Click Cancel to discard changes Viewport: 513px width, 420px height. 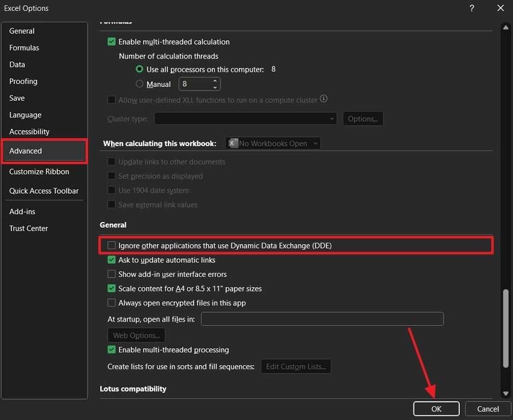488,409
